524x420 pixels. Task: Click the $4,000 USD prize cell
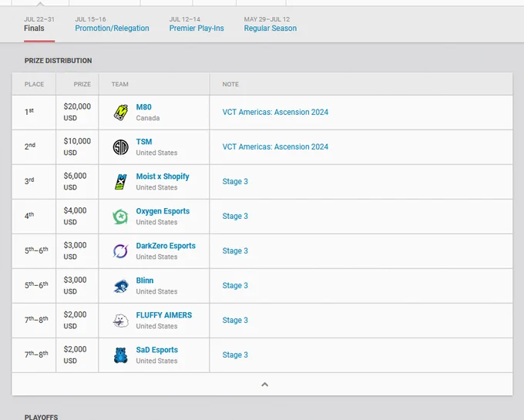click(x=77, y=217)
